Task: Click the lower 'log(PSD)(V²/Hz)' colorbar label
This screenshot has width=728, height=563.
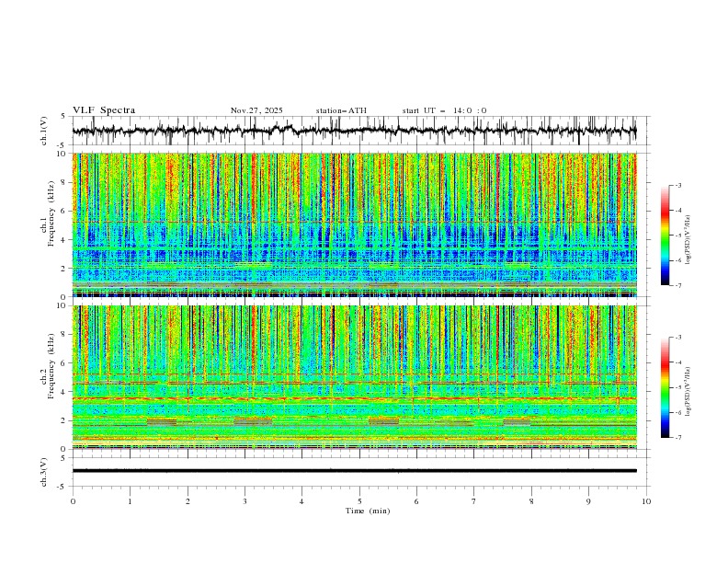Action: pos(688,392)
